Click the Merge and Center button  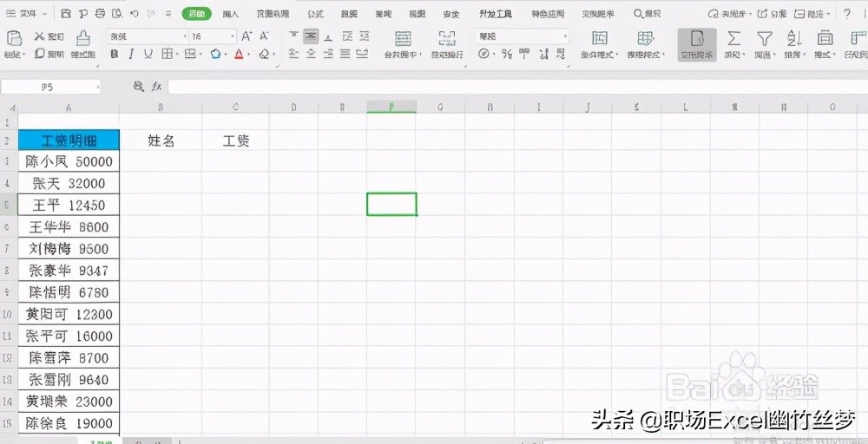pyautogui.click(x=403, y=44)
